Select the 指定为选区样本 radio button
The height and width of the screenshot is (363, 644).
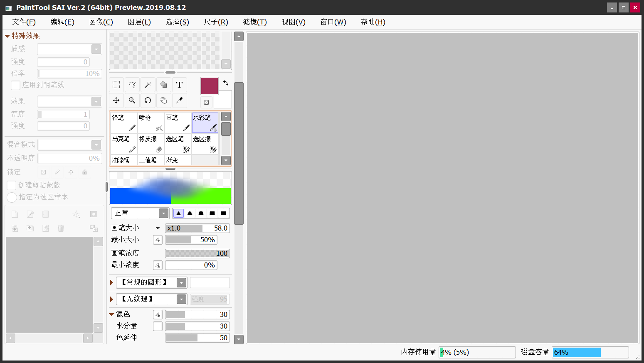[x=12, y=197]
